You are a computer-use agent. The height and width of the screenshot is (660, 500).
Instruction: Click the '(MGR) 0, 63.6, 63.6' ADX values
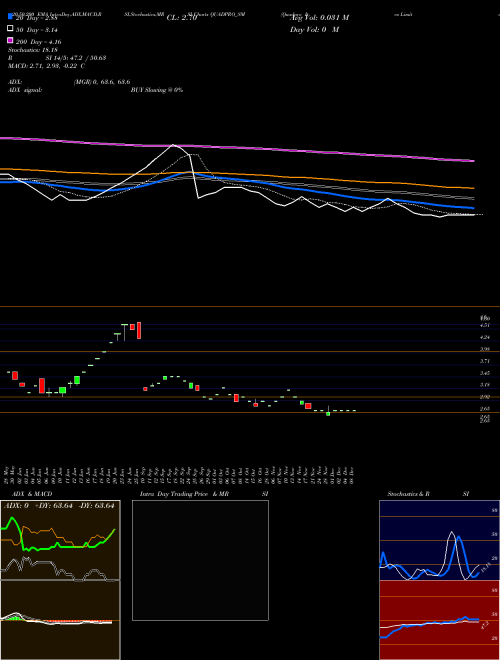(x=102, y=82)
